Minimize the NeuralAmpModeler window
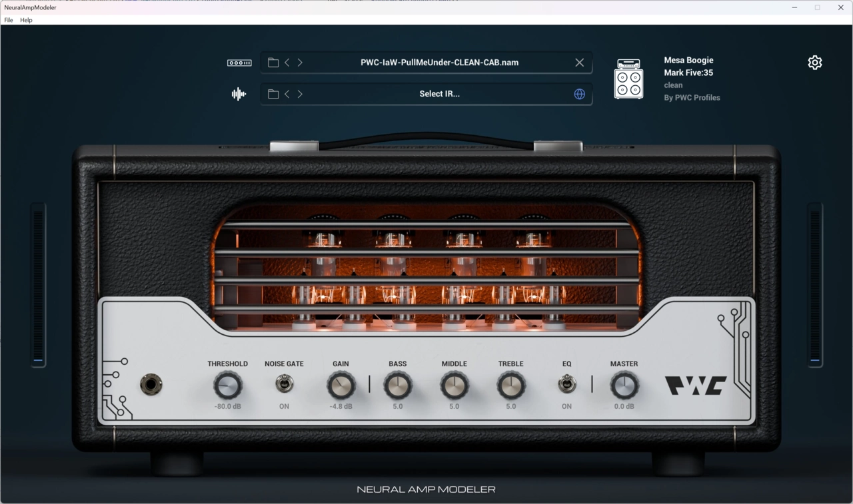The width and height of the screenshot is (853, 504). 794,7
